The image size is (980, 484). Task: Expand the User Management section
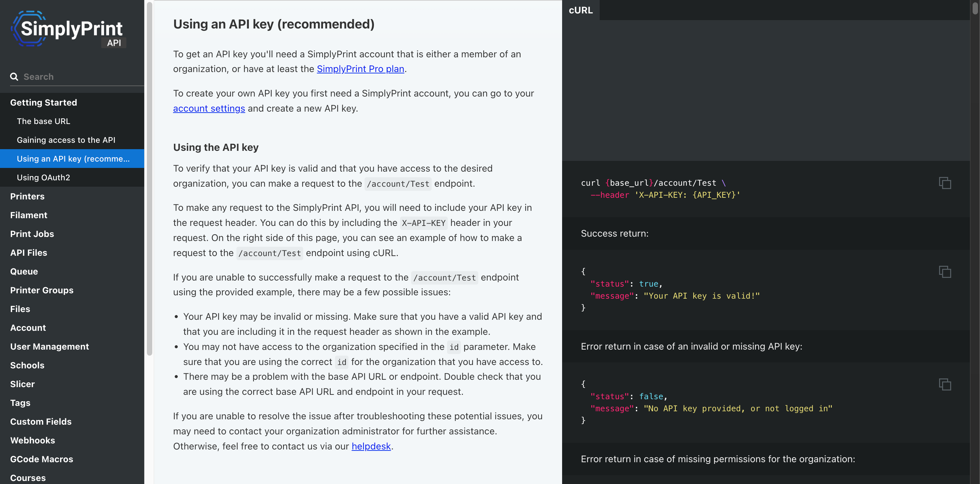[72, 346]
